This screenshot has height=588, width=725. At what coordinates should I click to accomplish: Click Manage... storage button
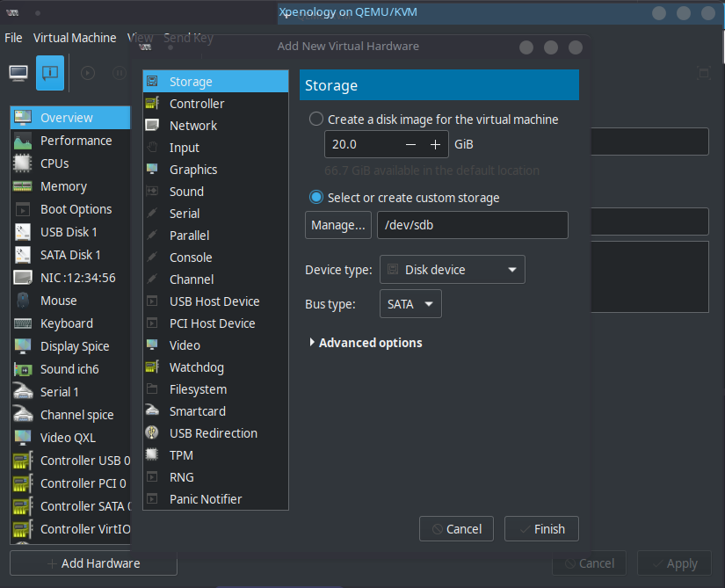coord(338,225)
